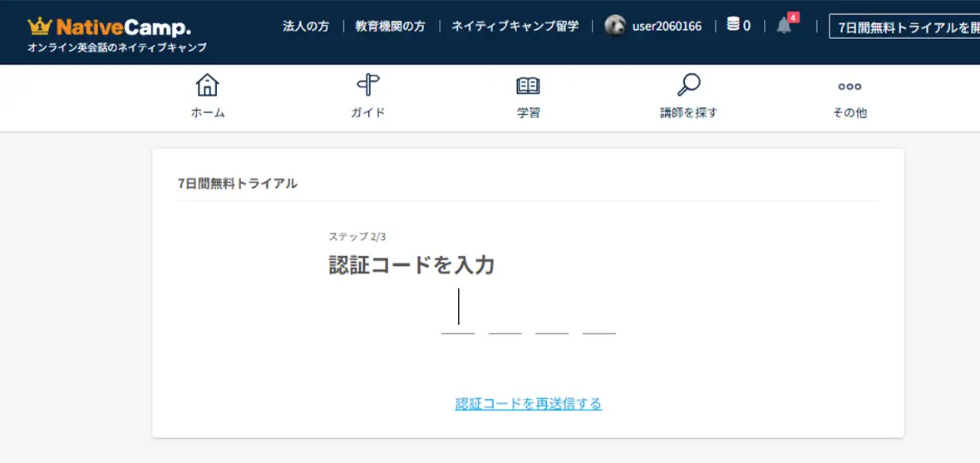This screenshot has width=980, height=463.
Task: Select the second verification code digit field
Action: 505,316
